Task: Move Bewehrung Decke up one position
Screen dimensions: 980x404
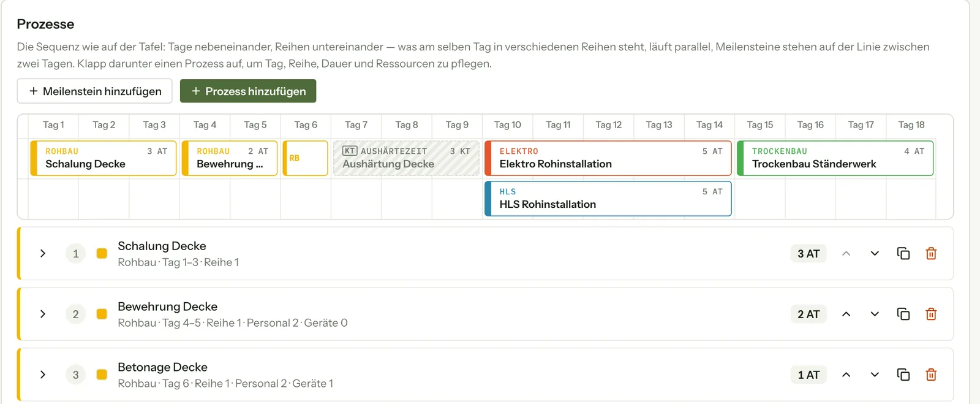Action: point(846,314)
